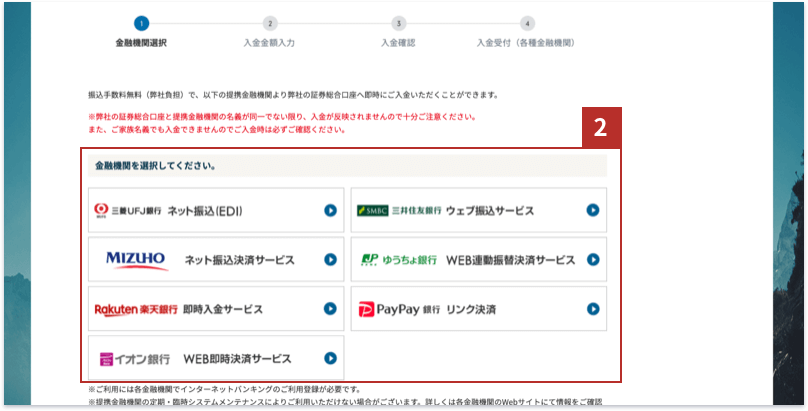Click arrow icon on PayPay銀行 リンク決済 row
Image resolution: width=808 pixels, height=411 pixels.
[593, 309]
